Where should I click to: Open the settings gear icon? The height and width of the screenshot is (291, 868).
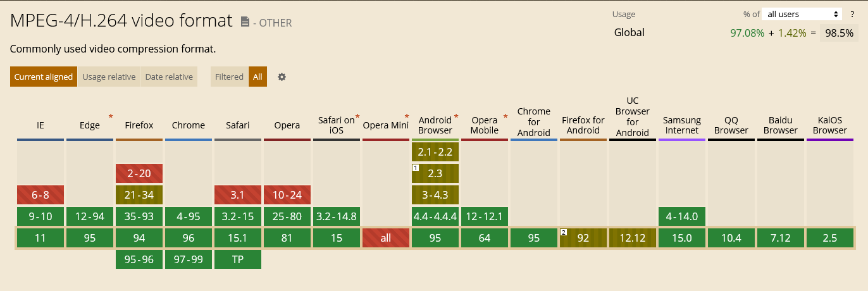click(282, 77)
